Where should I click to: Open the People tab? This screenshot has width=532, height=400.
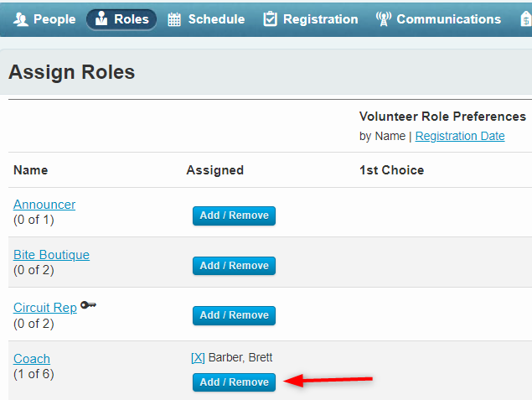point(44,19)
